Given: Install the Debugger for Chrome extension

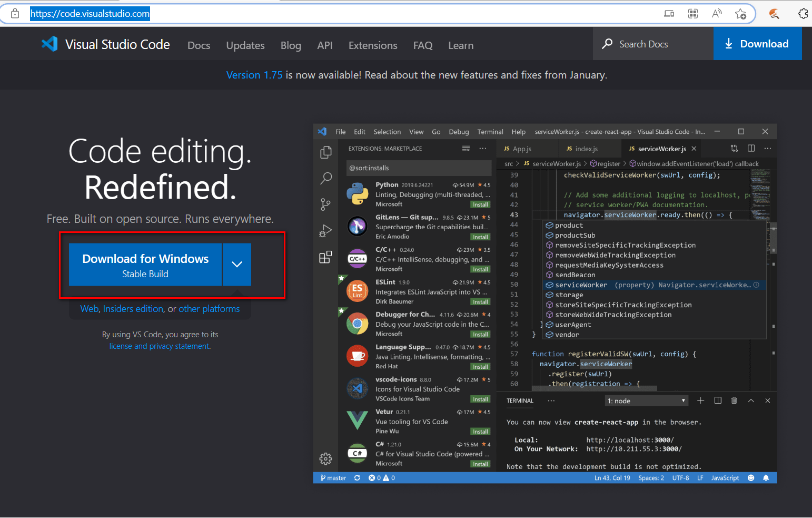Looking at the screenshot, I should click(480, 334).
